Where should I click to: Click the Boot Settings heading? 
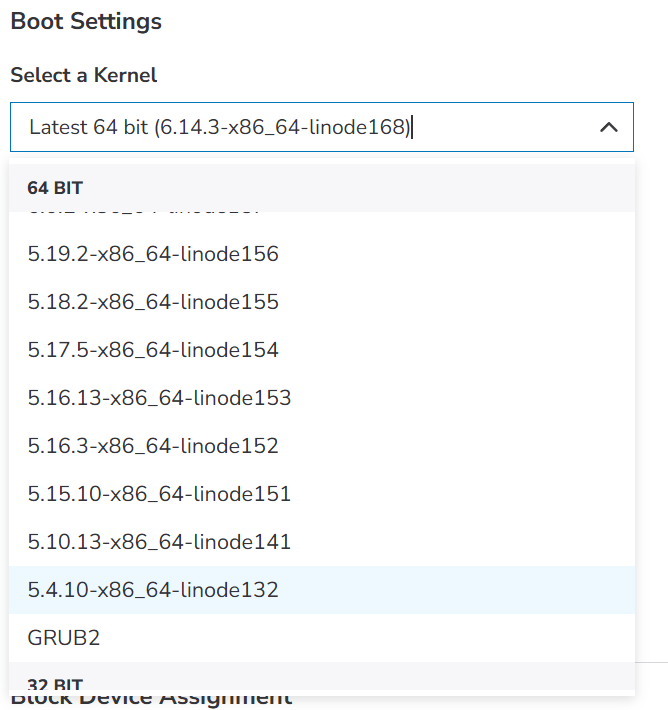click(x=86, y=21)
